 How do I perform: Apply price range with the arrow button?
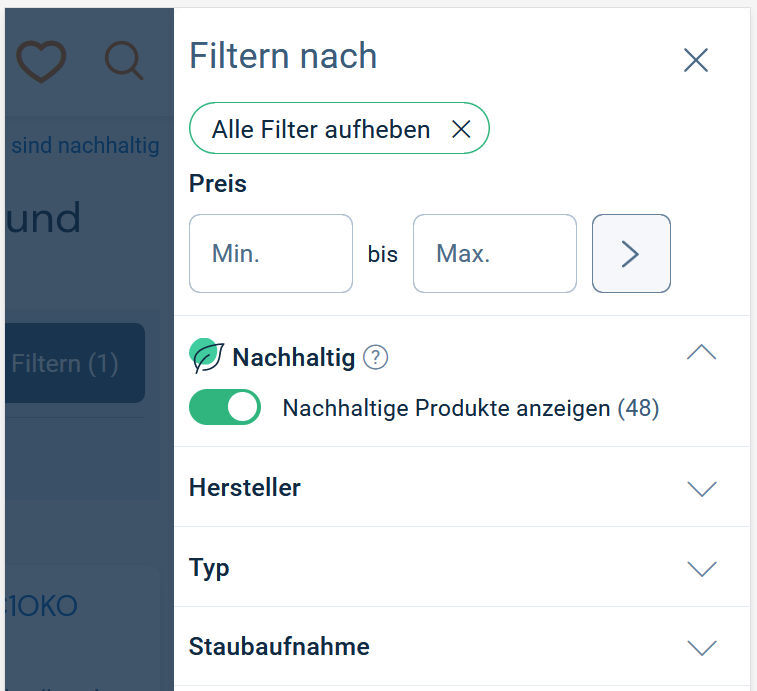[x=631, y=254]
